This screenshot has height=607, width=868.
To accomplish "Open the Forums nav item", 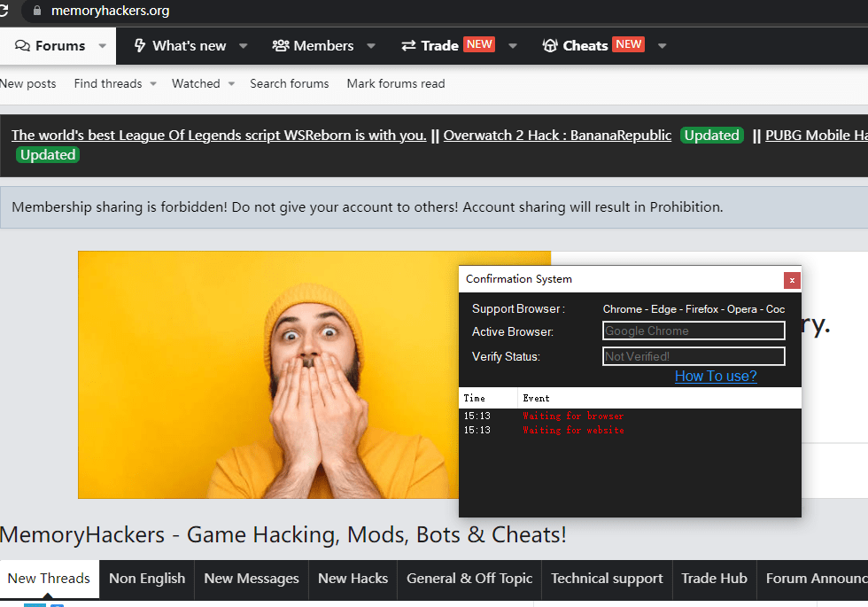I will pyautogui.click(x=60, y=45).
